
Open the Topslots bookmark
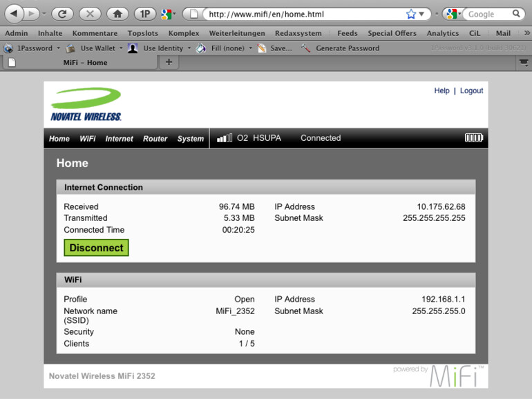(x=143, y=33)
